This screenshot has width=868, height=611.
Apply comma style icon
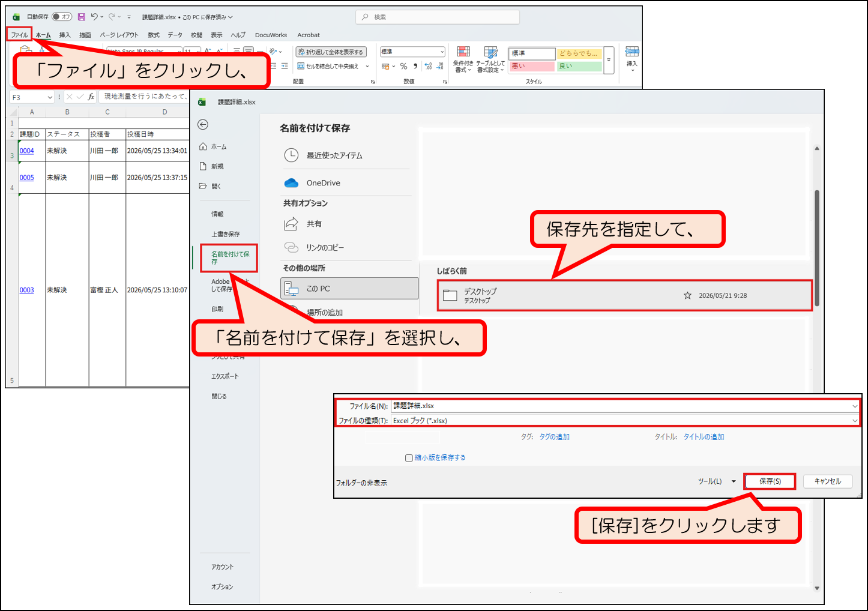(x=415, y=66)
